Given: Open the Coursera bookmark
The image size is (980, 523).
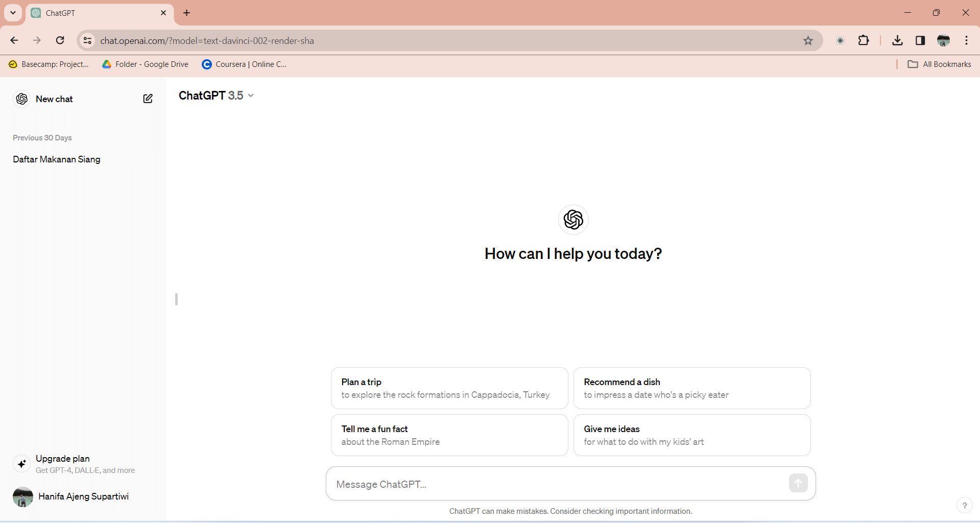Looking at the screenshot, I should pyautogui.click(x=245, y=64).
